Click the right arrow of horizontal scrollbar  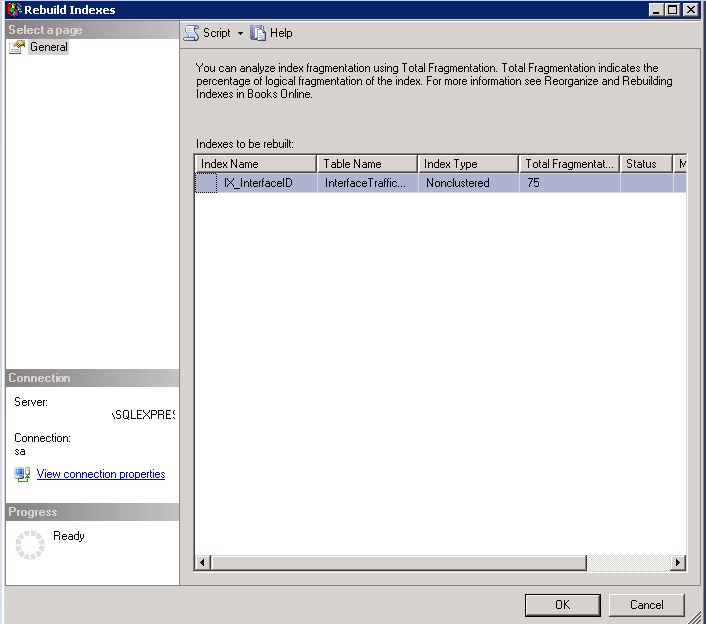678,562
